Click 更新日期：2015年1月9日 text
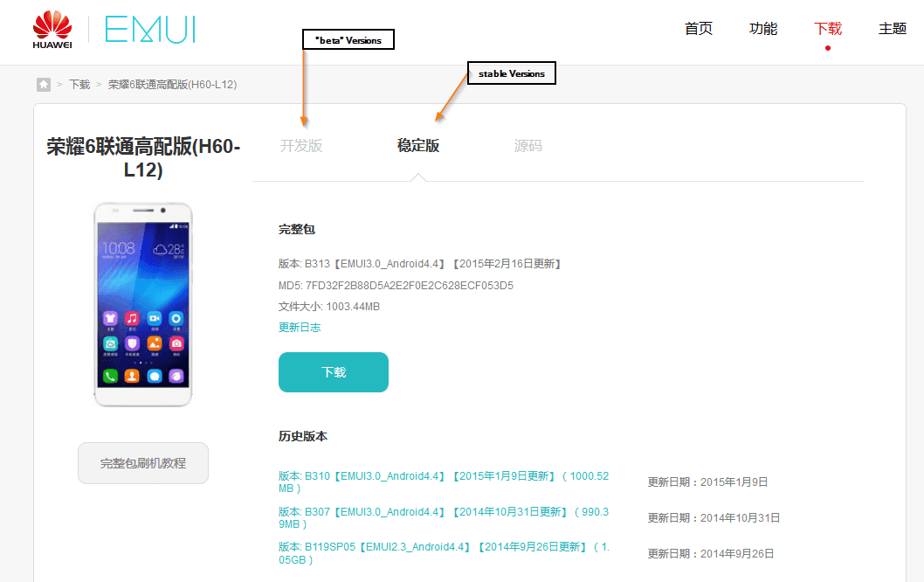 click(x=707, y=482)
